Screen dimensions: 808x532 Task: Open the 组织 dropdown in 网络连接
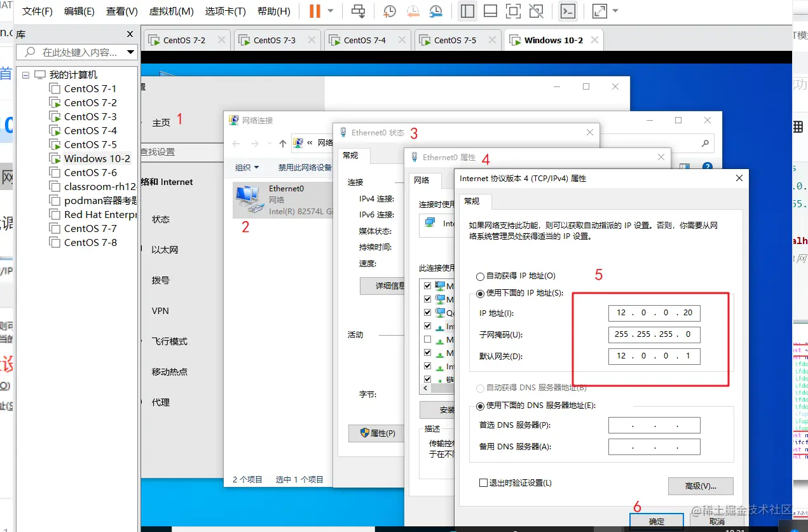tap(247, 168)
